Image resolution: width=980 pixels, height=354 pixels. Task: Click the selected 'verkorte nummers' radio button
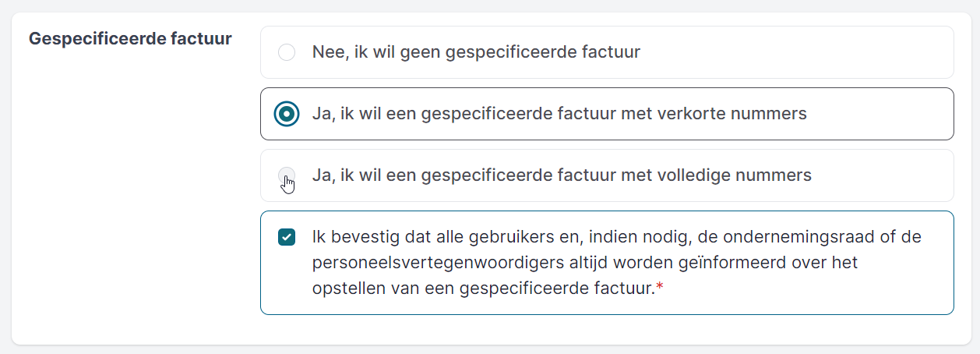[287, 114]
